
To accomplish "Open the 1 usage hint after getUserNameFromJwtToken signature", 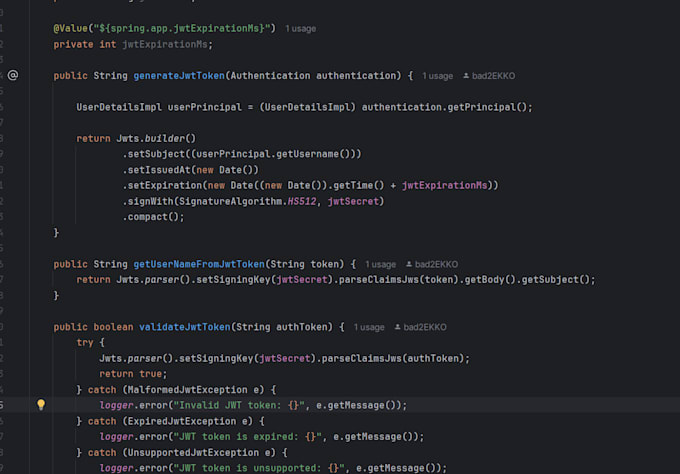I will click(x=380, y=265).
